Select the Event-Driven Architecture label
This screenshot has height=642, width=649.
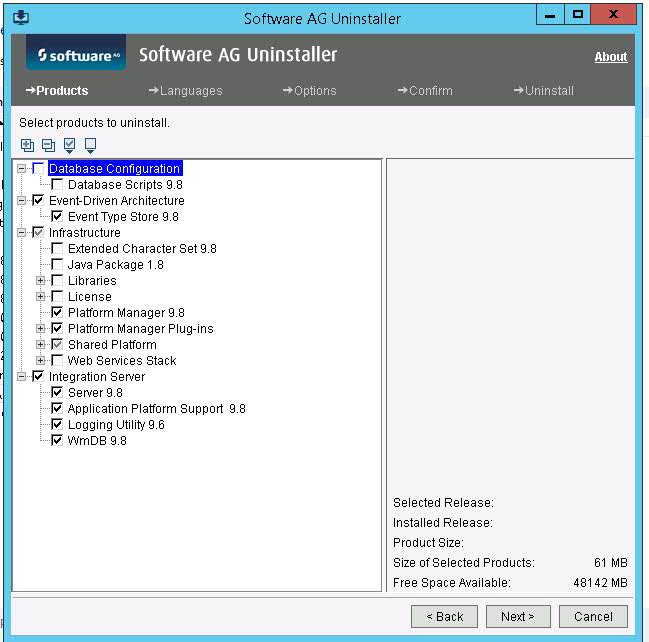coord(117,201)
